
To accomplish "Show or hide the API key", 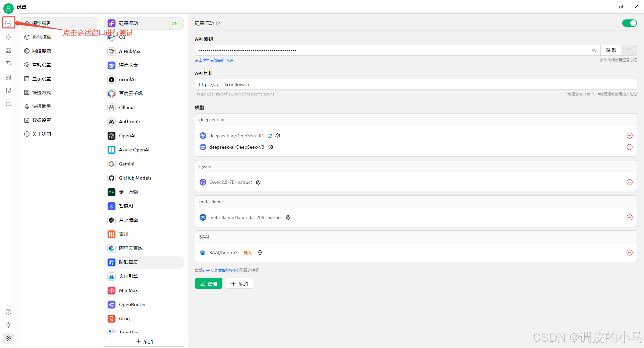I will pyautogui.click(x=594, y=50).
